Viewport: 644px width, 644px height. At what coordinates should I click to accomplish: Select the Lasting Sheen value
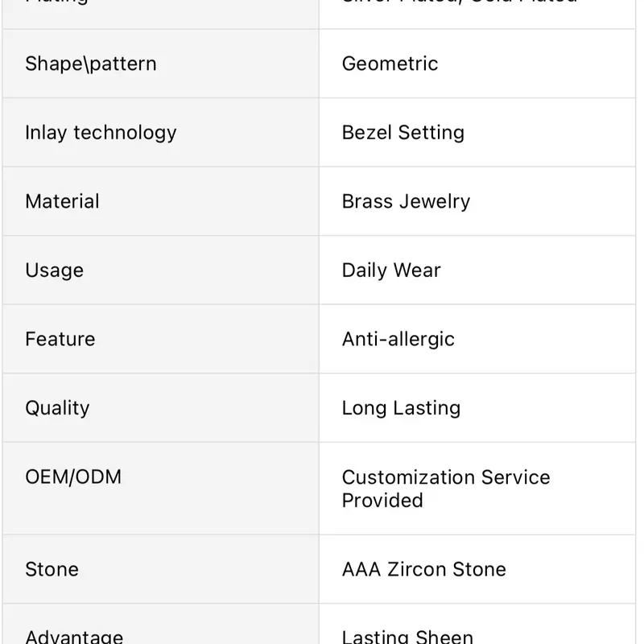[407, 636]
